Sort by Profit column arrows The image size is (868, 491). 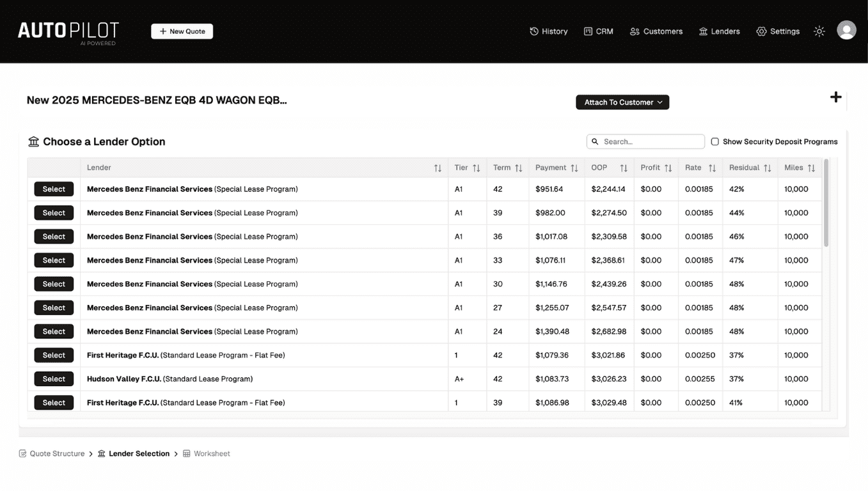click(x=668, y=168)
